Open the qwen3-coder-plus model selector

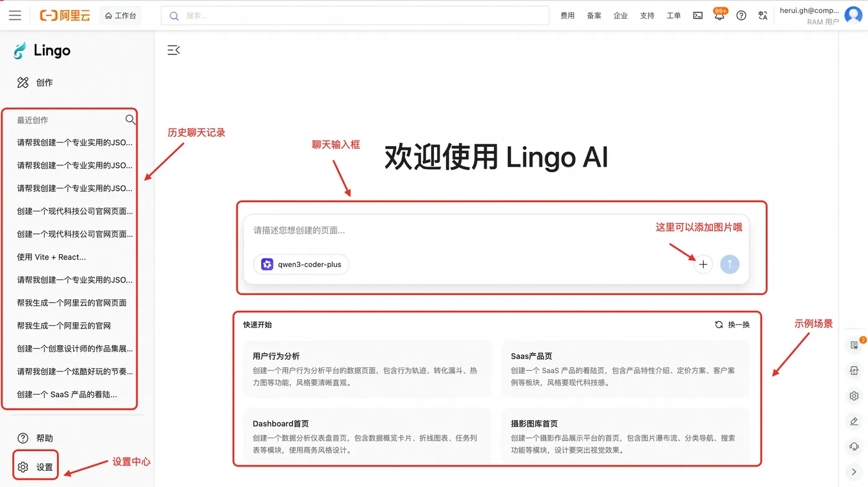(301, 265)
